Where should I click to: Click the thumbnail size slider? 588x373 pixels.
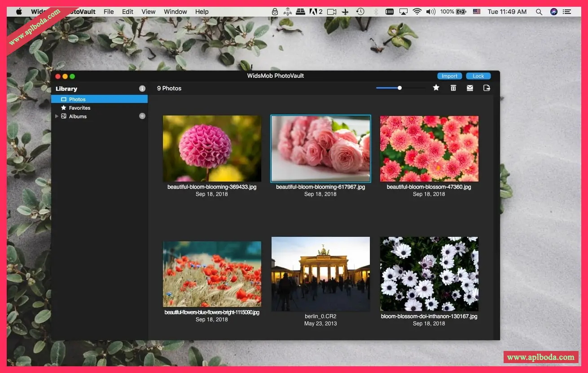[x=401, y=88]
